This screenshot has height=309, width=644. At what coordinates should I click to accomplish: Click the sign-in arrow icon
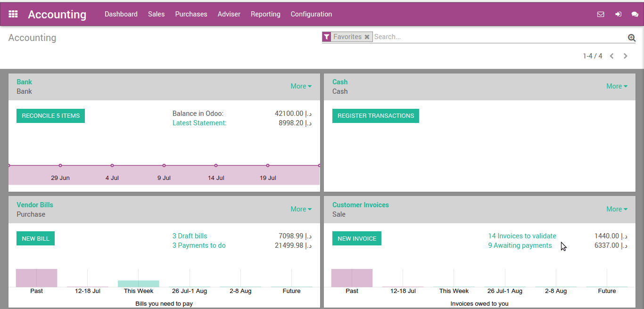tap(618, 14)
